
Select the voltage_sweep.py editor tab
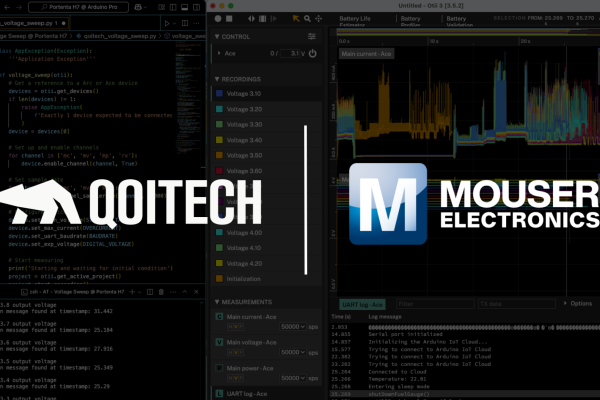click(34, 23)
